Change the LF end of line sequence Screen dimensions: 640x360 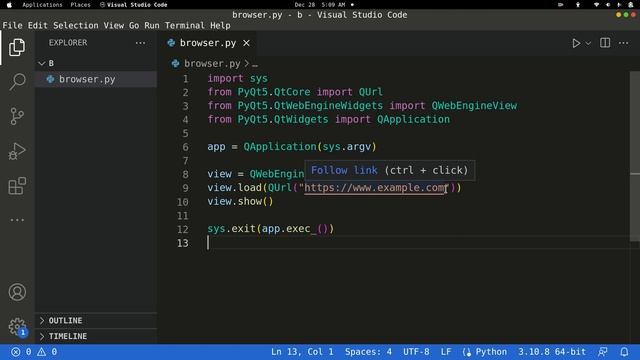click(x=446, y=352)
